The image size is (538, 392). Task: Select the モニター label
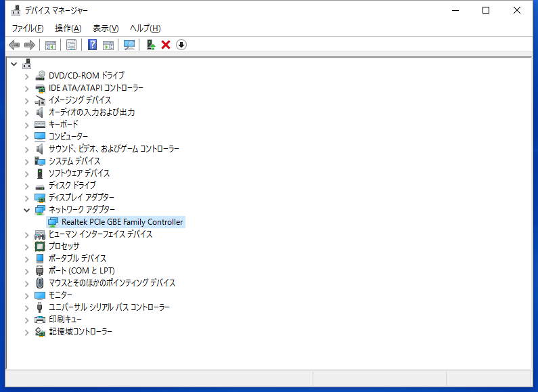(x=60, y=295)
